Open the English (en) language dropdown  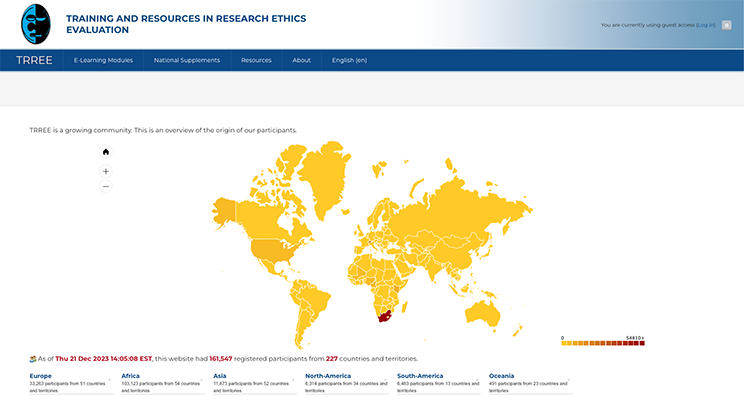click(349, 60)
